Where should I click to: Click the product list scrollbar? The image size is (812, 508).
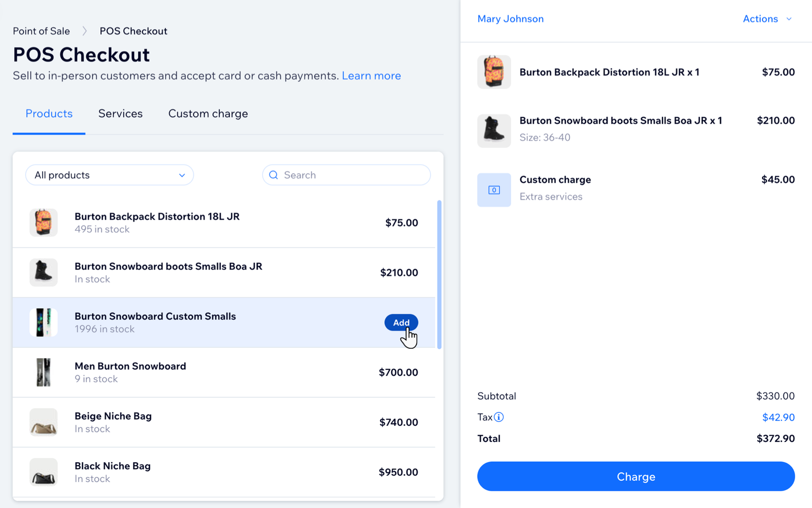coord(439,274)
